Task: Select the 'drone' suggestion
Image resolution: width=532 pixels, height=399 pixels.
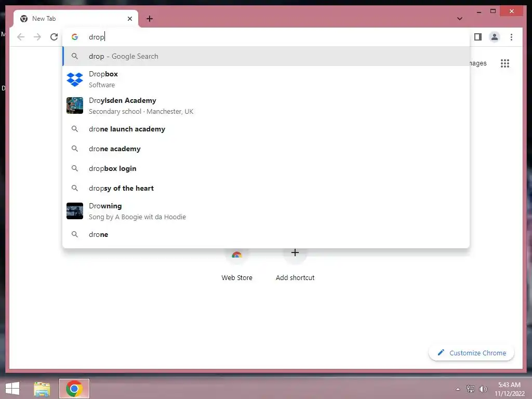Action: pos(266,234)
